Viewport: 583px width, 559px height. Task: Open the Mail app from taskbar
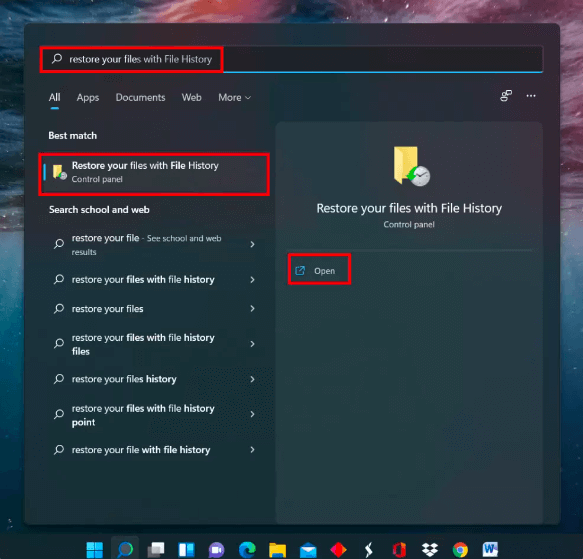coord(308,550)
